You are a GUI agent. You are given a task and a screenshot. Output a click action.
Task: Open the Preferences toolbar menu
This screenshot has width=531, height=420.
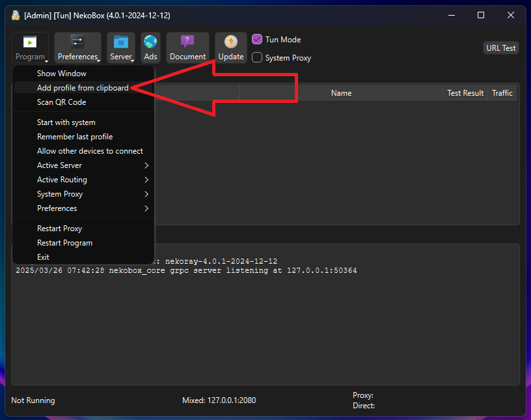coord(77,48)
